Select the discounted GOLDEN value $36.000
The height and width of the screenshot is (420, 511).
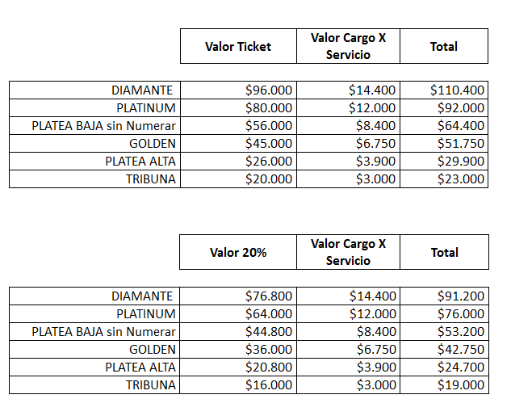click(x=269, y=350)
